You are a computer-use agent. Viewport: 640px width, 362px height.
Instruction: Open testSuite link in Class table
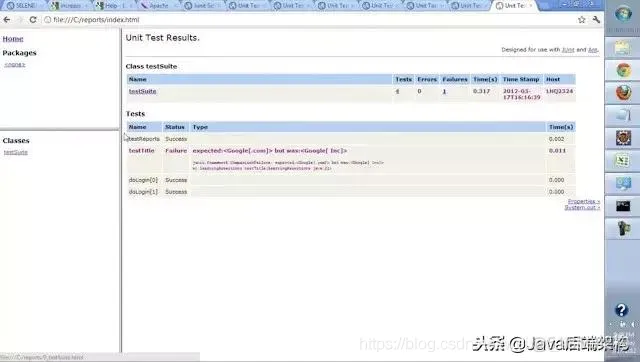click(x=142, y=91)
